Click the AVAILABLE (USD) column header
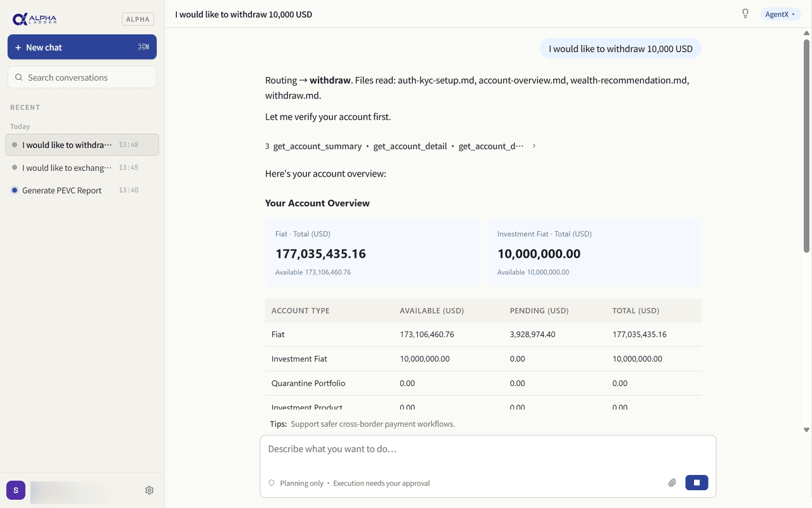 click(432, 311)
